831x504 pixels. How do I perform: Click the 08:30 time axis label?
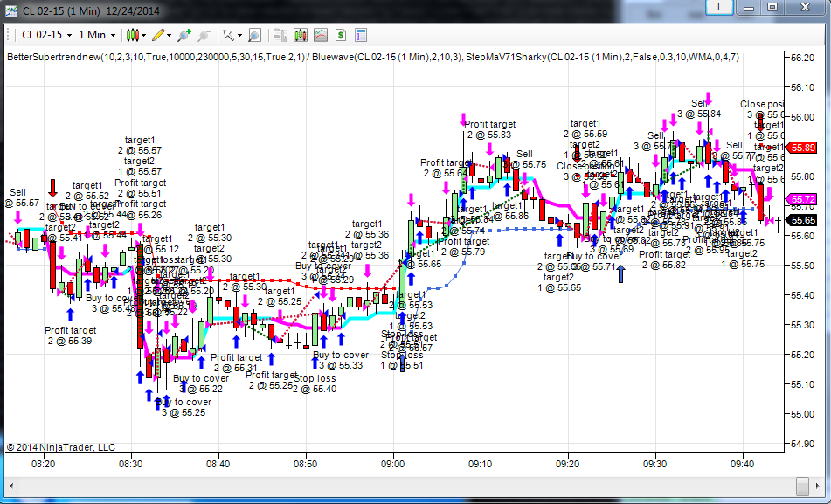130,464
